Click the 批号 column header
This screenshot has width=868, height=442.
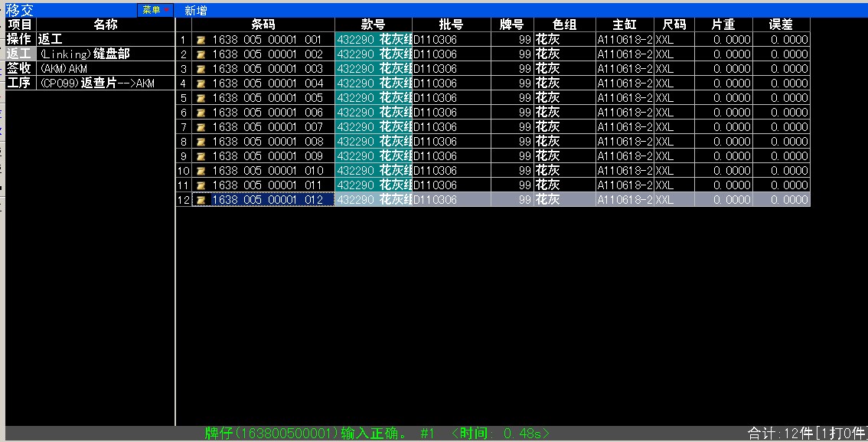tap(451, 25)
